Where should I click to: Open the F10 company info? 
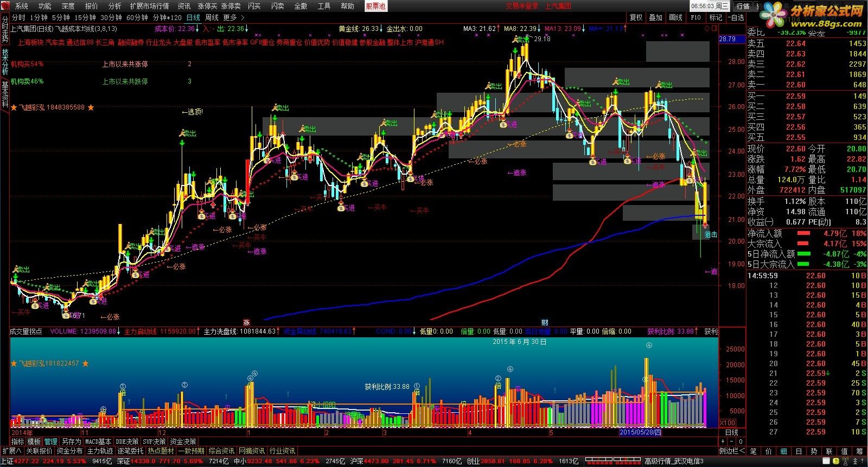coord(696,17)
